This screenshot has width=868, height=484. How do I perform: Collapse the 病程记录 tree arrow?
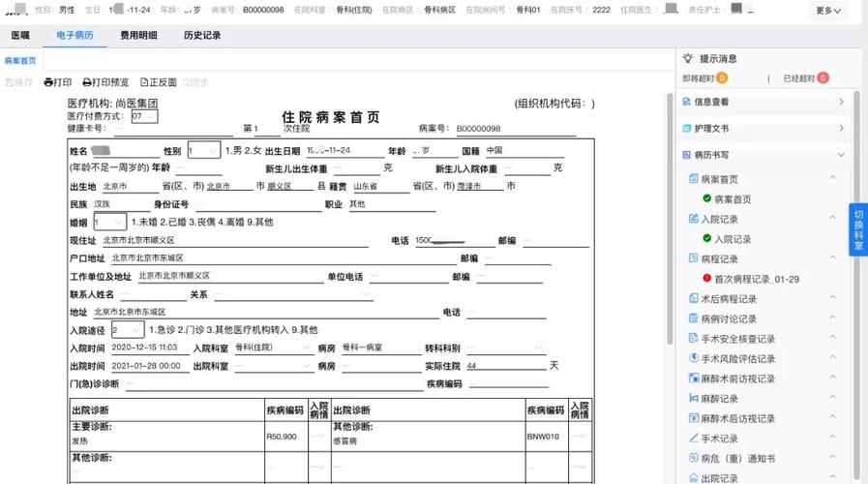coord(832,257)
